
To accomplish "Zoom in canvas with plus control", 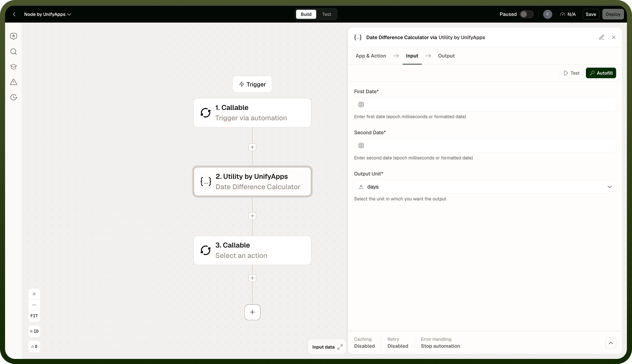I will [x=34, y=294].
